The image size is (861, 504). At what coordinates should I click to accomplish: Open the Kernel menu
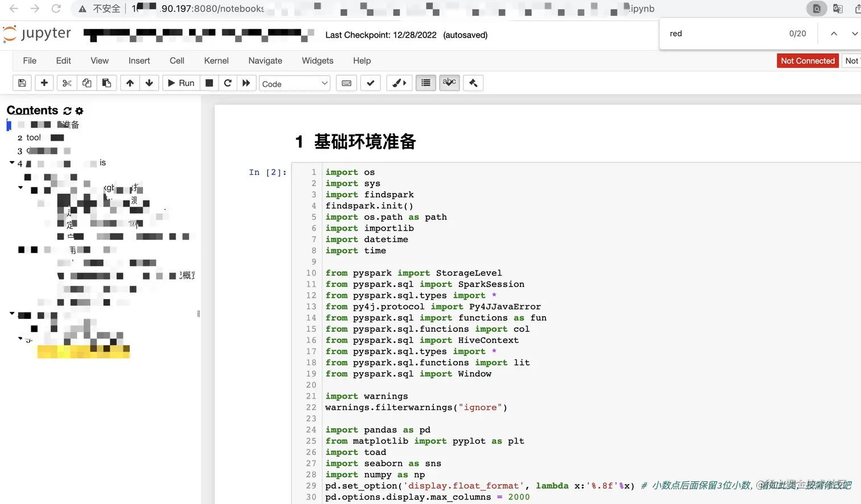[x=216, y=61]
